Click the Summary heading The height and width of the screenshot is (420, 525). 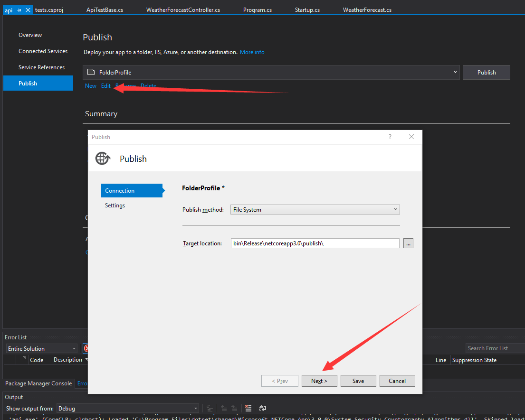coord(101,114)
